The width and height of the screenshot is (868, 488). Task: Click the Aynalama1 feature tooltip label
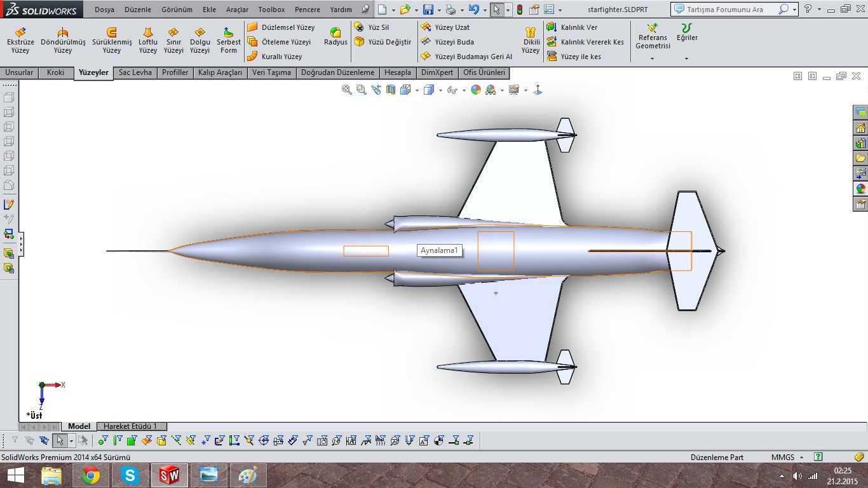click(439, 250)
